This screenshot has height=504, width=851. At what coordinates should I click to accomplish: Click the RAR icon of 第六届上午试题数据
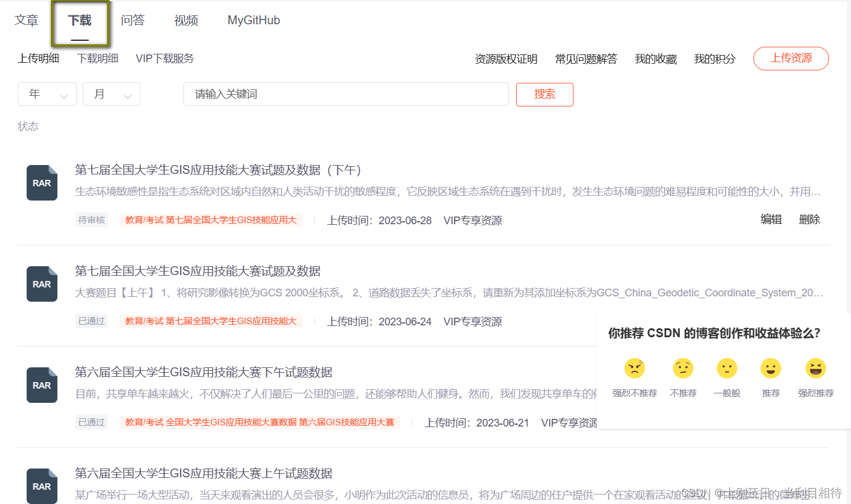click(42, 486)
